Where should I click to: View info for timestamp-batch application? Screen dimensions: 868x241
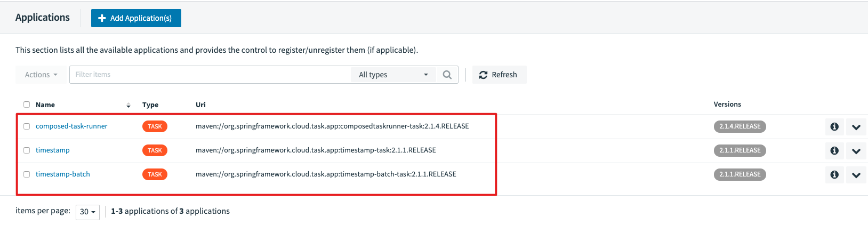(834, 175)
